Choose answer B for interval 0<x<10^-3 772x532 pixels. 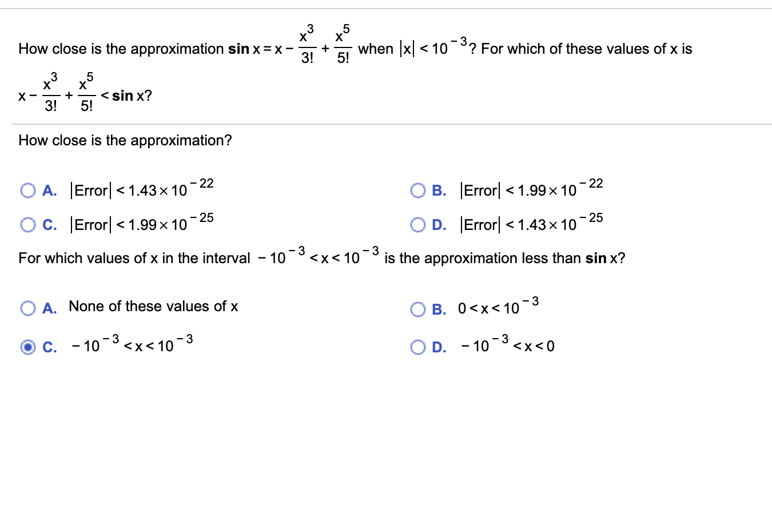click(417, 309)
